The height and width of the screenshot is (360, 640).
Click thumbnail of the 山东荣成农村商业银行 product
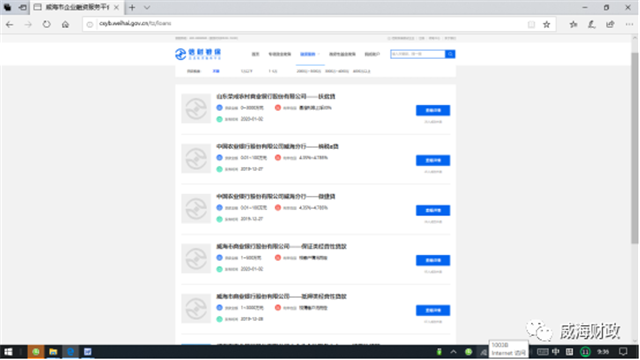(196, 109)
